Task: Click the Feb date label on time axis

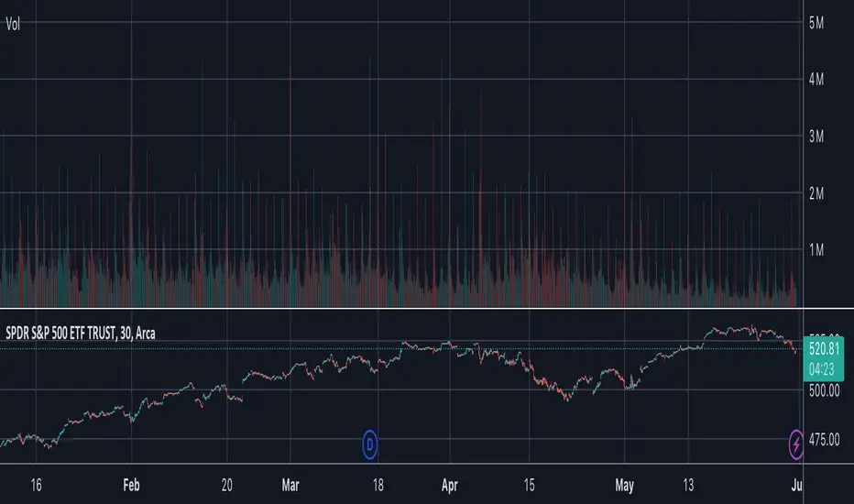Action: click(131, 485)
